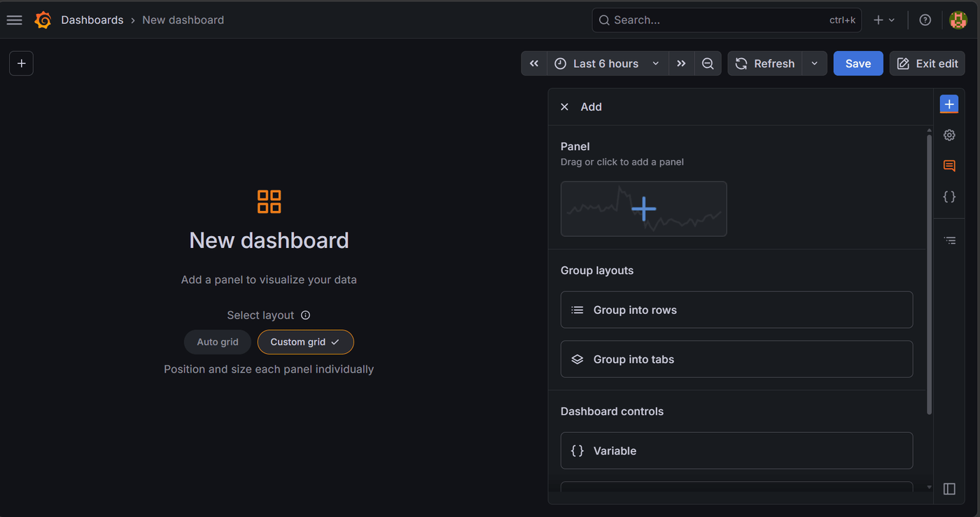The image size is (980, 517).
Task: Click the plus button above dashboard canvas
Action: [x=21, y=64]
